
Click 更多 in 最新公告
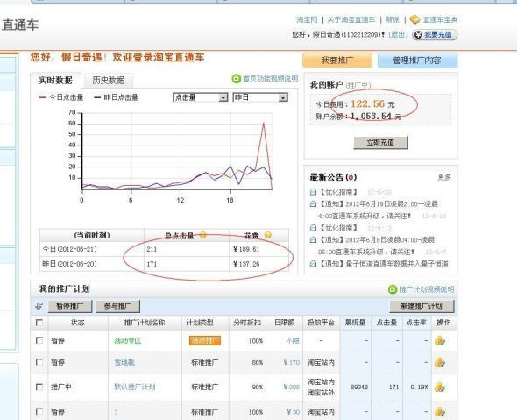point(443,177)
